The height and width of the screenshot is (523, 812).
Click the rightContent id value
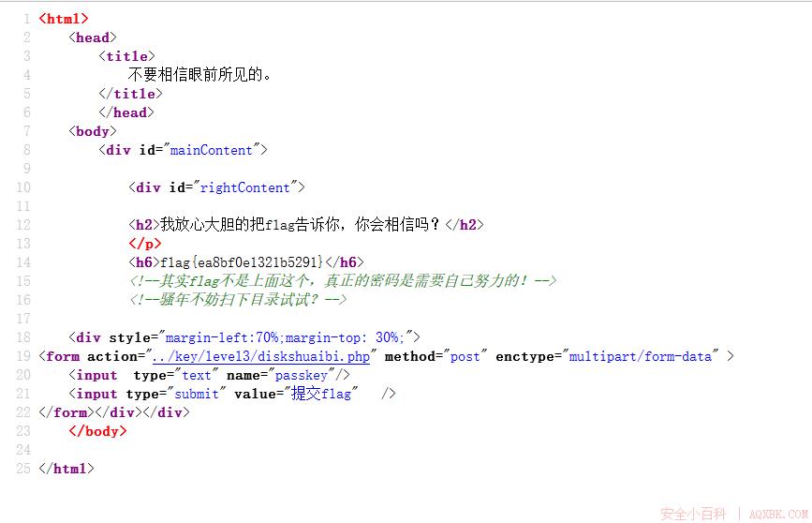(245, 187)
